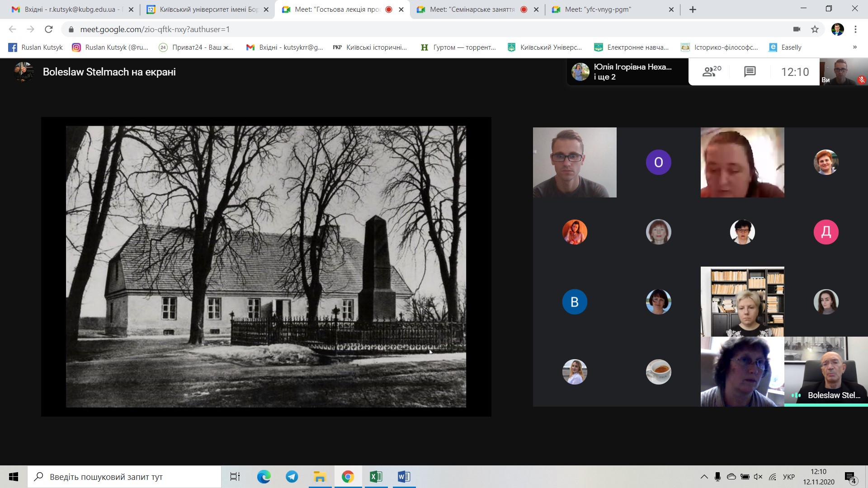Open Excel from the taskbar
This screenshot has height=488, width=868.
click(x=376, y=477)
